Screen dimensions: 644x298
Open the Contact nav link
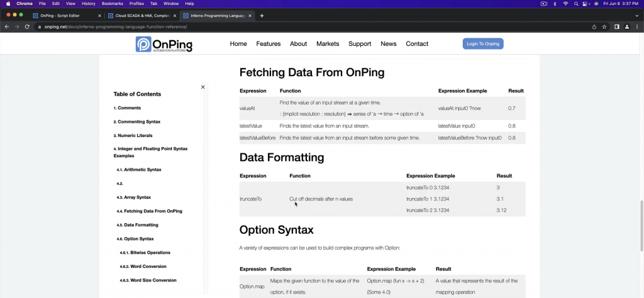pyautogui.click(x=417, y=44)
